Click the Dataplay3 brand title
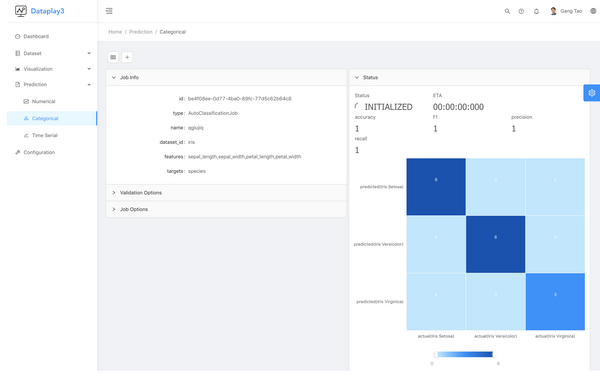The image size is (600, 379). point(47,11)
